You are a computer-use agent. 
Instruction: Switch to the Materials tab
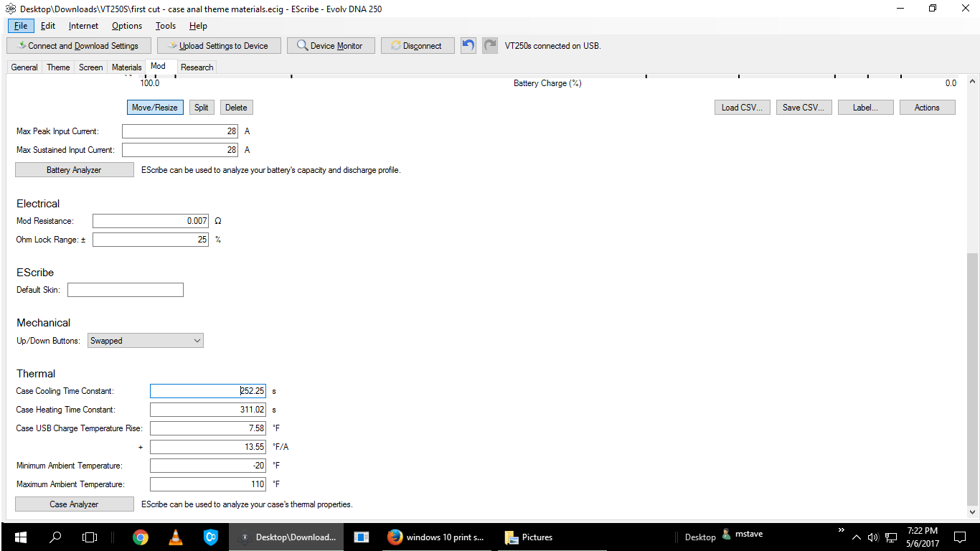pos(126,67)
